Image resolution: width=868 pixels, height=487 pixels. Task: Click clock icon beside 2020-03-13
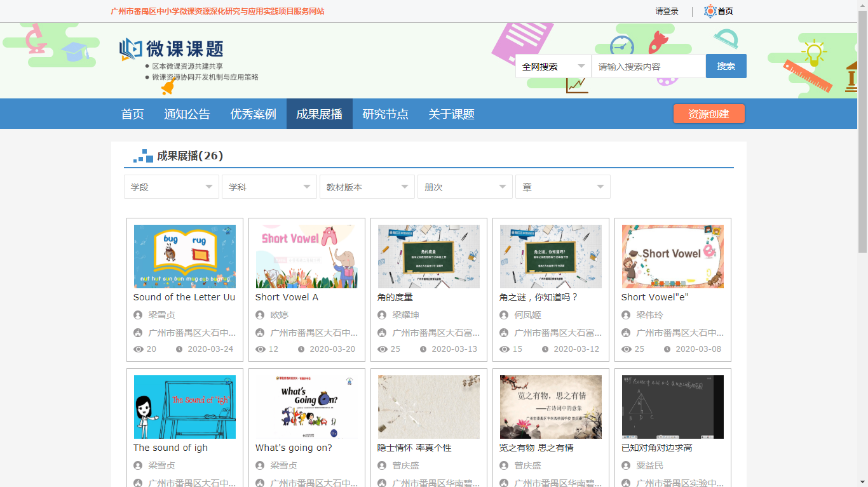click(x=423, y=349)
